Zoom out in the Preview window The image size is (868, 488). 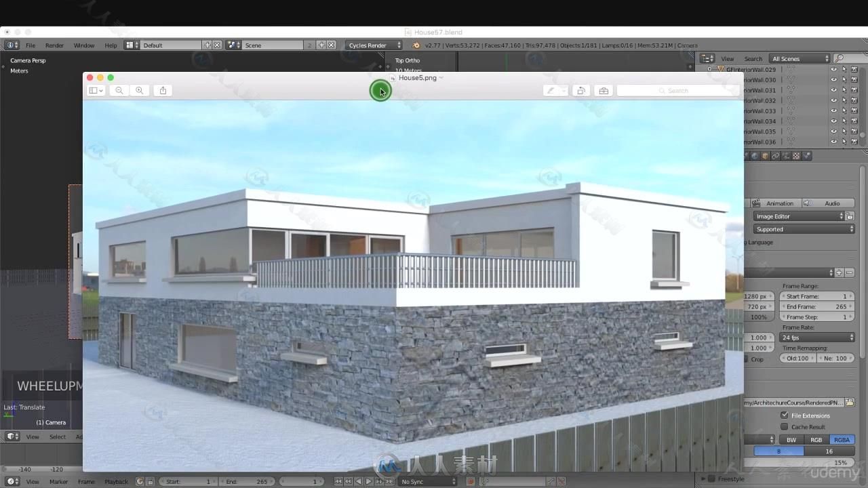[119, 90]
